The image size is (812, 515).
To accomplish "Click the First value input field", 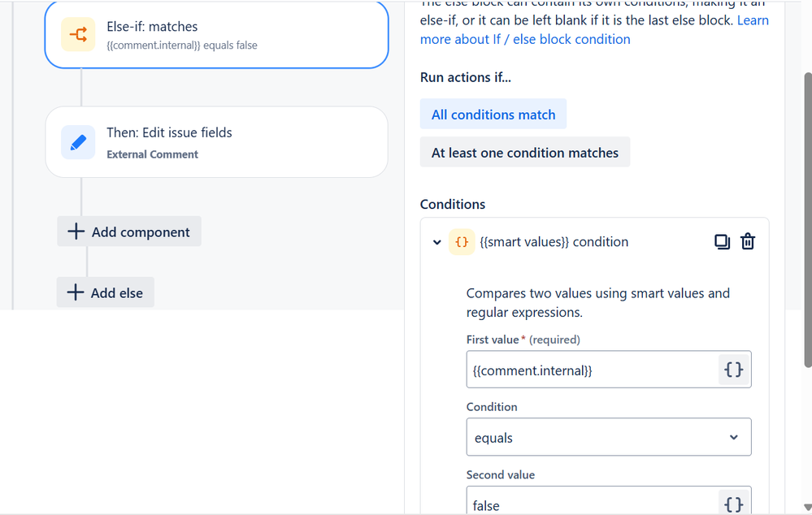I will click(x=592, y=370).
